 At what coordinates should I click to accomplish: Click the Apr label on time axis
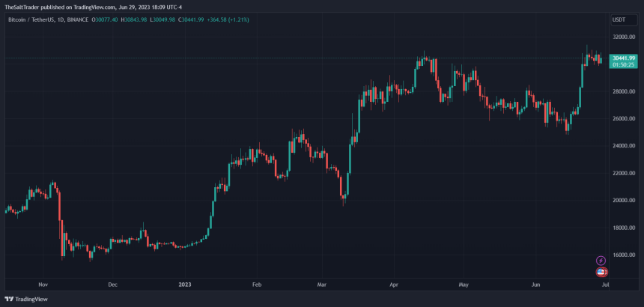tap(395, 285)
